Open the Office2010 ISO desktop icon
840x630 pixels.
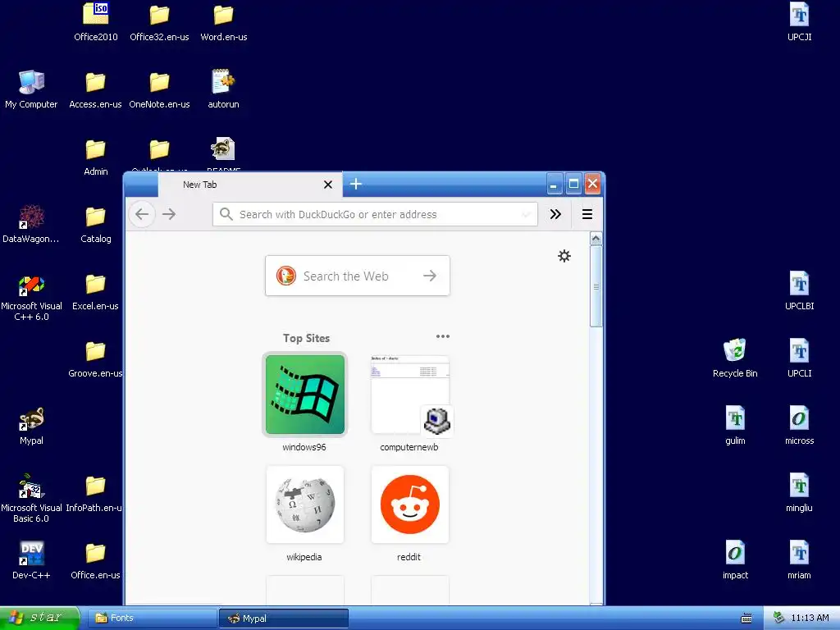pyautogui.click(x=95, y=15)
